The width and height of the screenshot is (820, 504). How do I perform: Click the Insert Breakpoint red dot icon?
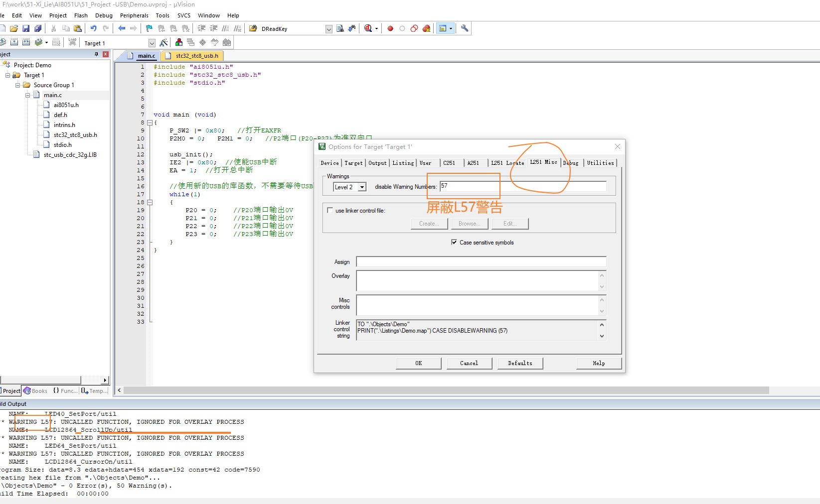[x=390, y=29]
